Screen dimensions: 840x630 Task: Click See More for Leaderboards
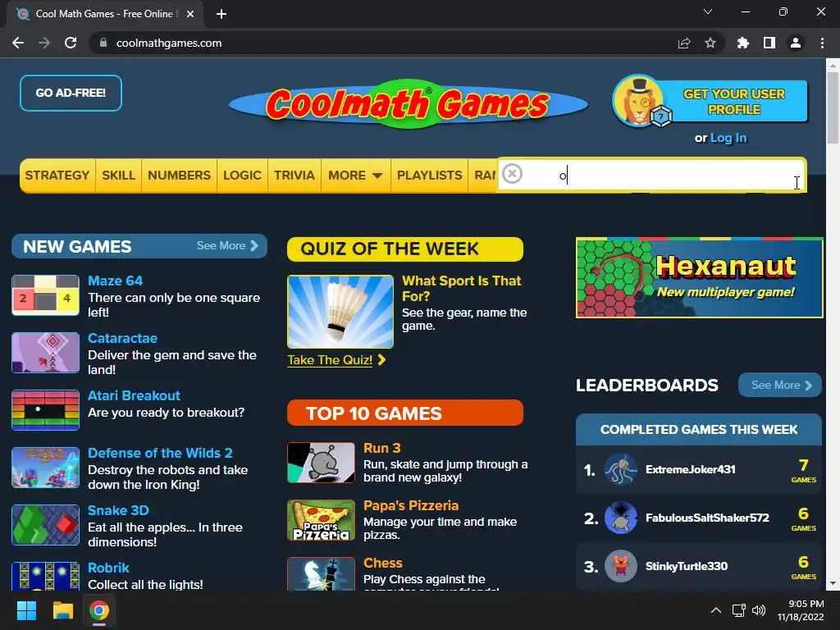780,385
